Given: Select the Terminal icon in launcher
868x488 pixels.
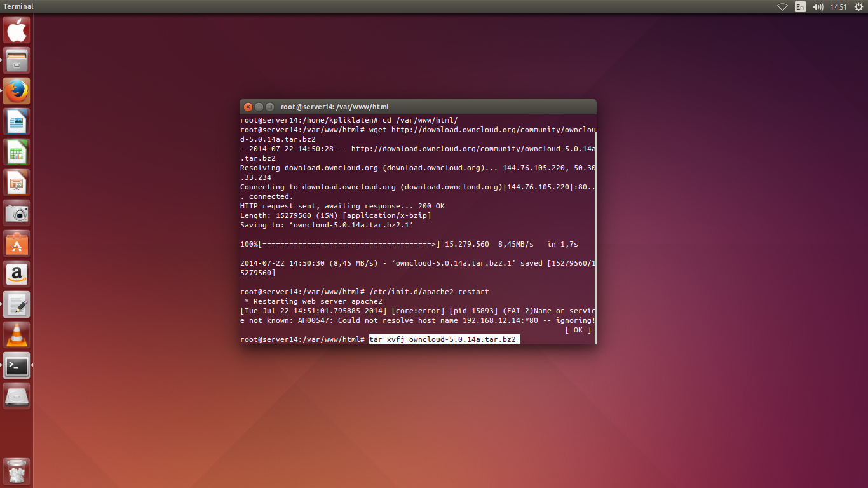Looking at the screenshot, I should click(x=17, y=365).
